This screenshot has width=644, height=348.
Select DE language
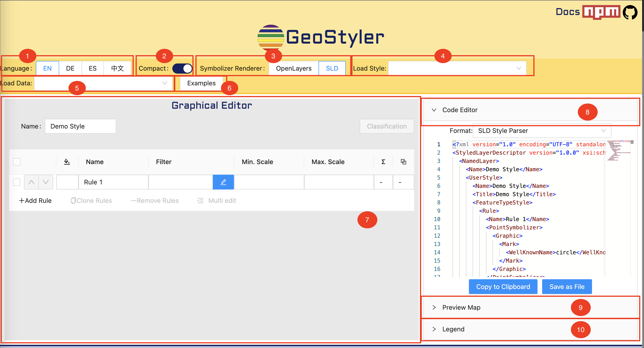coord(70,68)
